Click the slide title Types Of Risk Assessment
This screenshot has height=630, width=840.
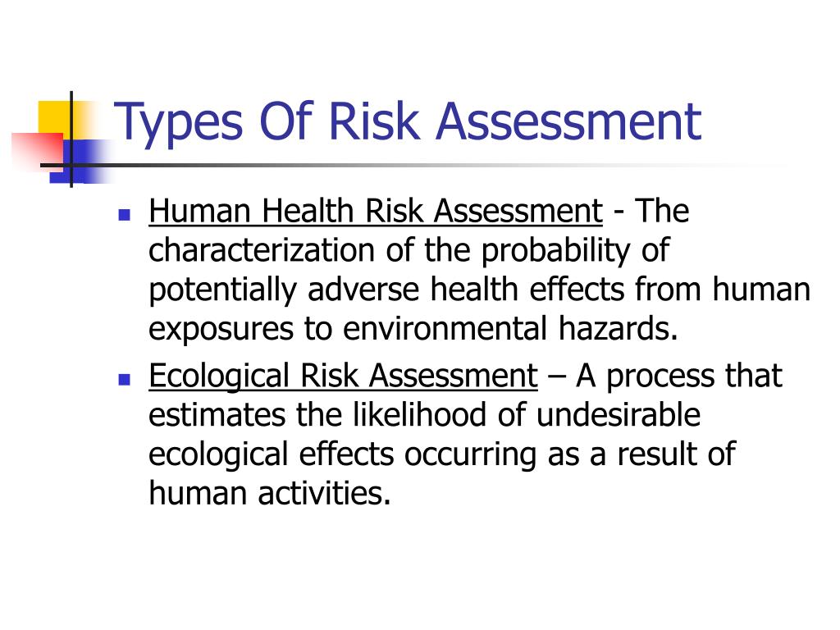point(408,125)
